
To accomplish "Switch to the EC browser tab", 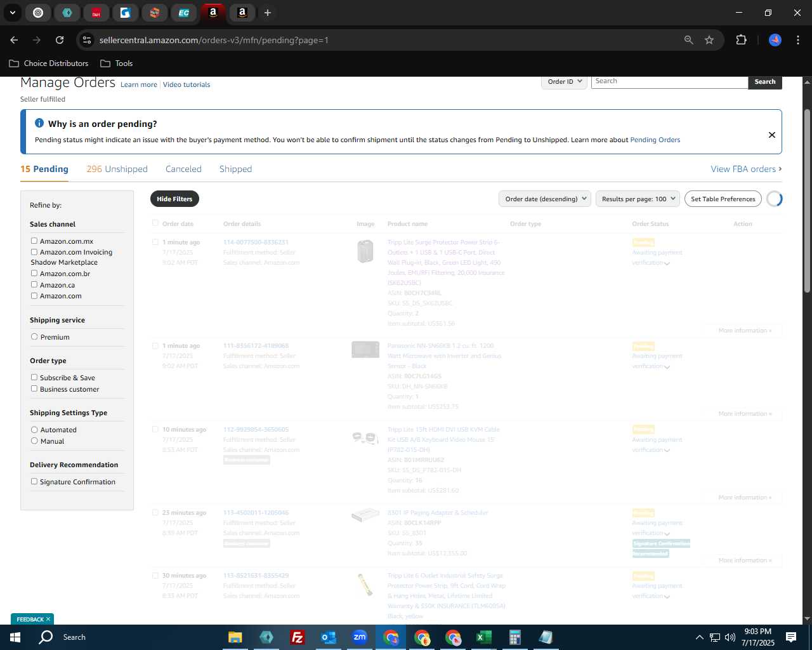I will (x=184, y=13).
